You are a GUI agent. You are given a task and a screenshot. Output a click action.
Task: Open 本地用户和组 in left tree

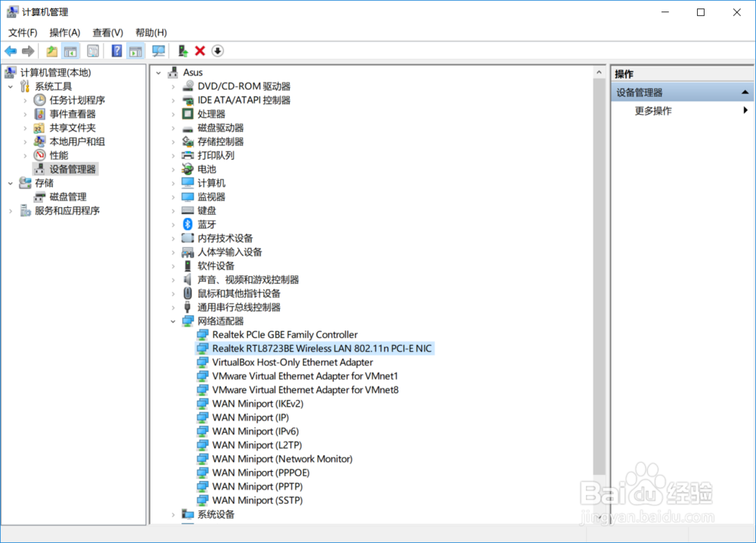click(x=77, y=141)
